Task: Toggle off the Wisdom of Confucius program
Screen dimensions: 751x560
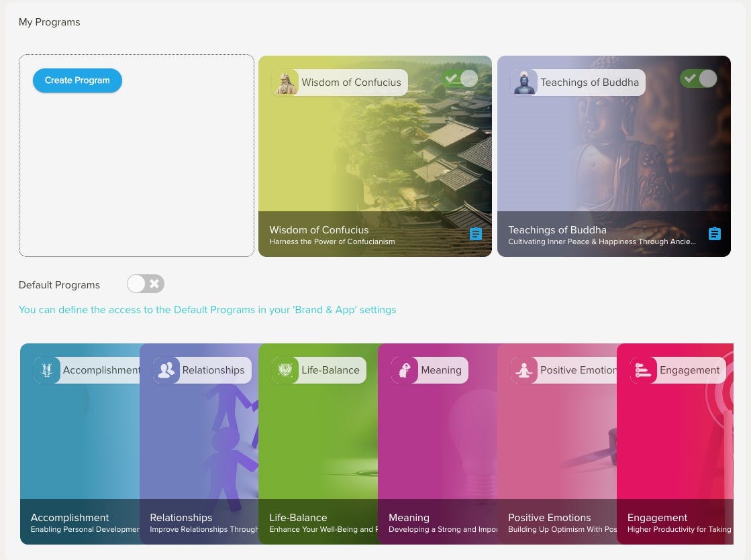Action: (x=460, y=78)
